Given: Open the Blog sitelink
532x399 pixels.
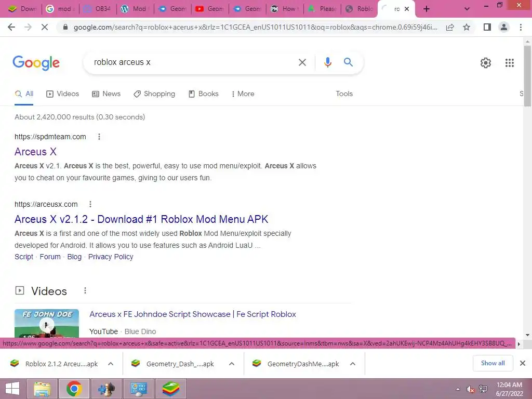Looking at the screenshot, I should tap(74, 257).
